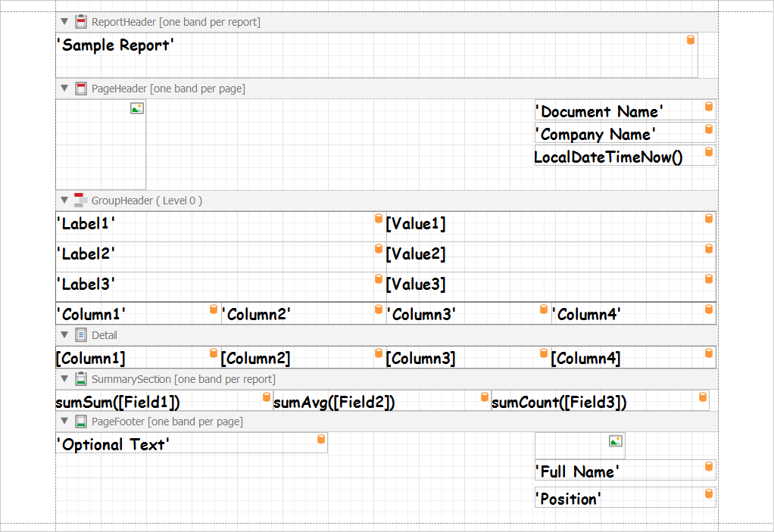
Task: Click data binding icon on LocalDateTimeNow()
Action: [x=709, y=151]
